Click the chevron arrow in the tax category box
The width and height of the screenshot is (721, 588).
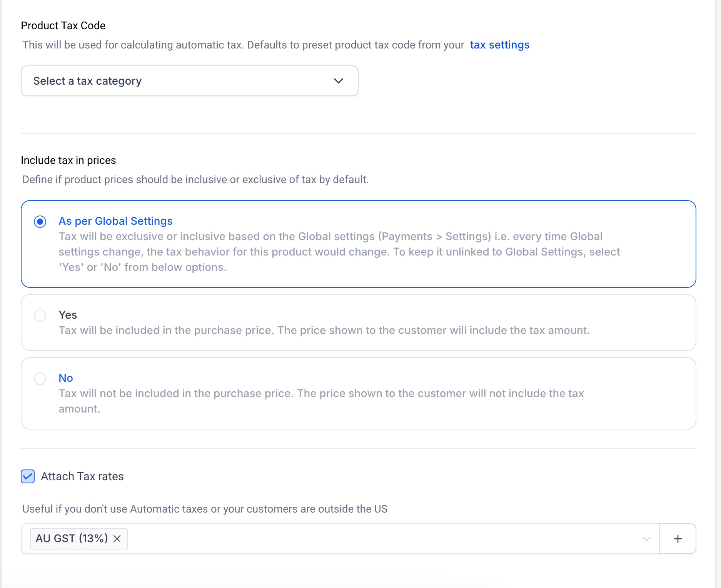click(x=338, y=81)
